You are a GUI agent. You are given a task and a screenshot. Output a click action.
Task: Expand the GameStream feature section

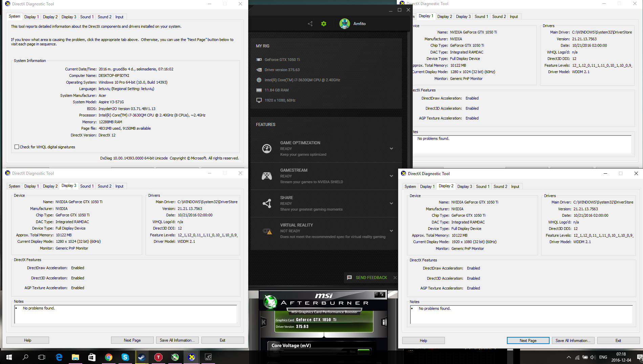391,176
